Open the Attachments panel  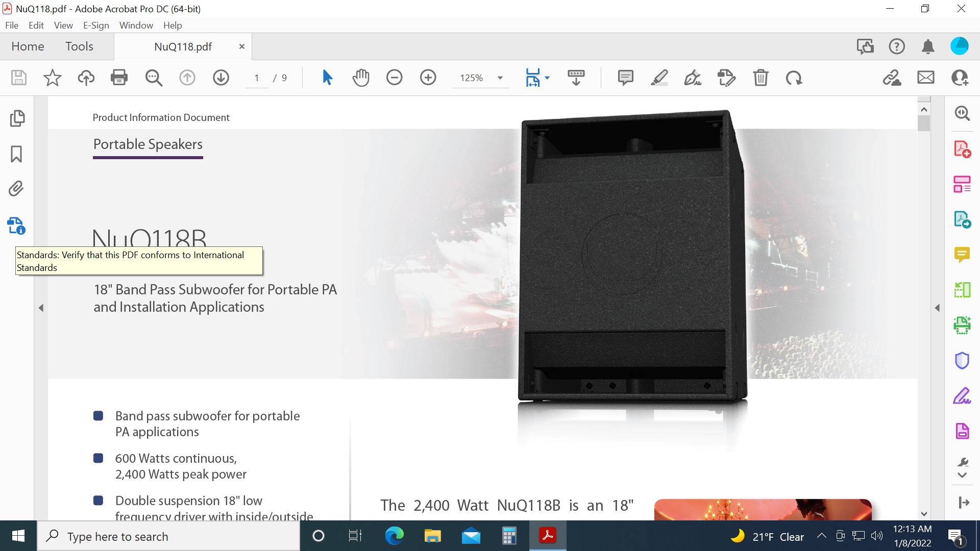coord(17,188)
